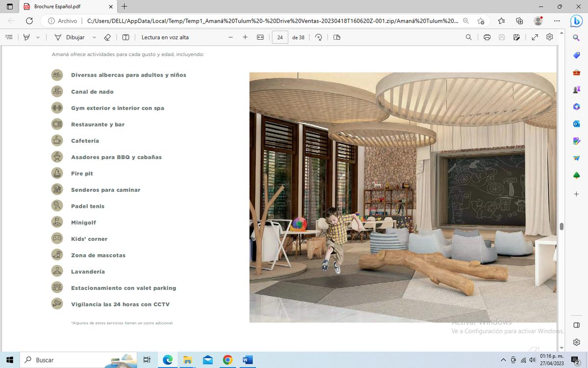The image size is (588, 368).
Task: Open sidebar Image Creator icon
Action: tap(576, 141)
